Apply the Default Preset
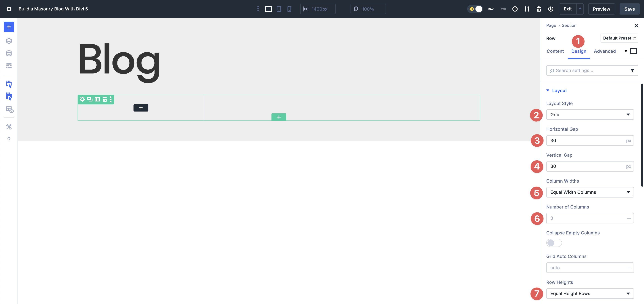 (619, 38)
